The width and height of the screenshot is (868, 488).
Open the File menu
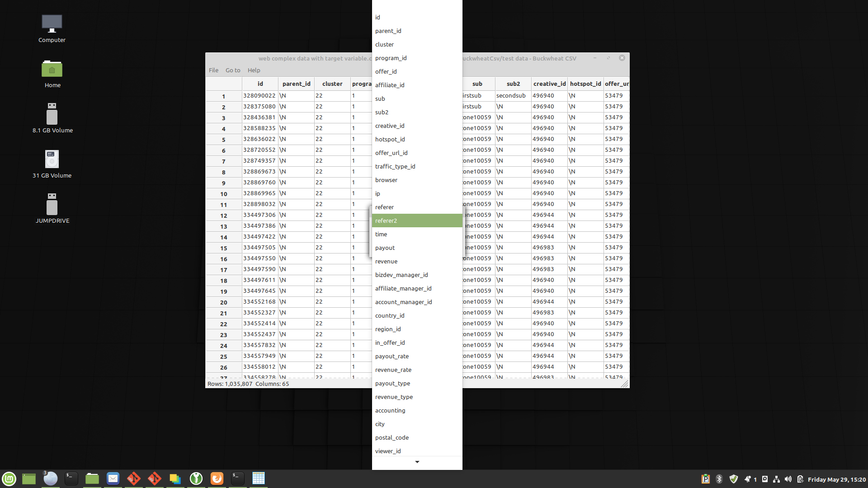pos(213,70)
